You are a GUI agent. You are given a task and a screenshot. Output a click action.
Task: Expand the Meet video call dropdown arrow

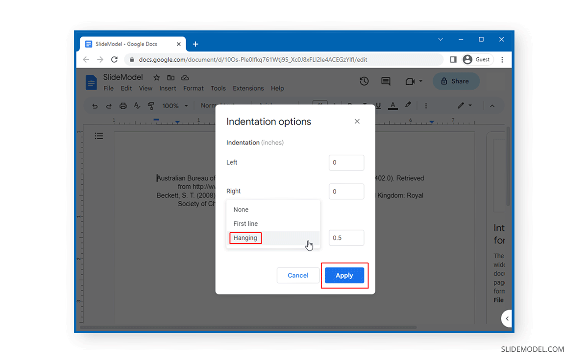click(421, 81)
